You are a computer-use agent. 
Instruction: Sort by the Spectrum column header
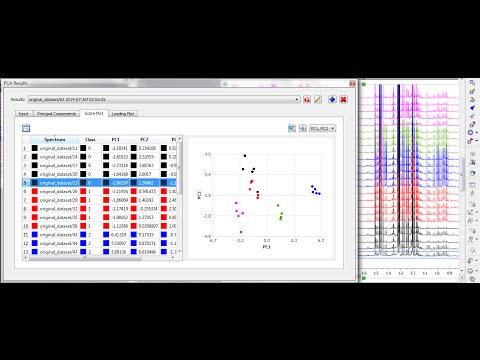click(55, 139)
